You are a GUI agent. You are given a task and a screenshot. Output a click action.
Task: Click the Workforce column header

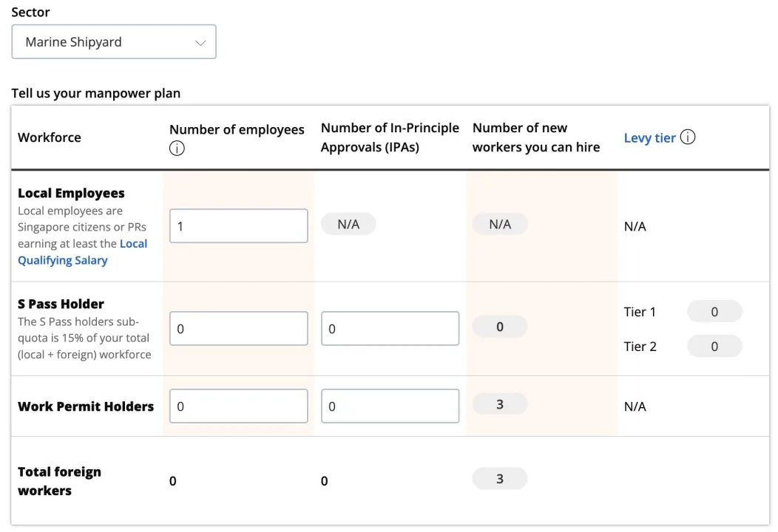point(50,137)
